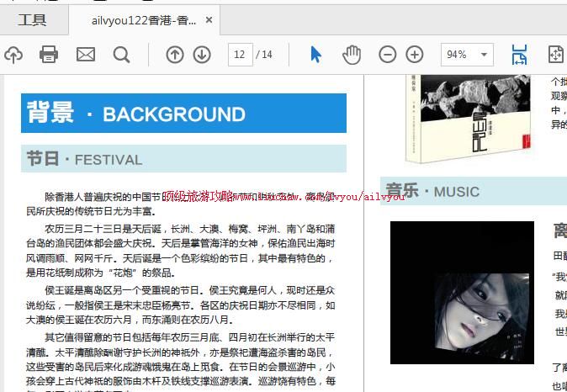Image resolution: width=567 pixels, height=392 pixels.
Task: Switch to the hand pan tool
Action: click(351, 55)
